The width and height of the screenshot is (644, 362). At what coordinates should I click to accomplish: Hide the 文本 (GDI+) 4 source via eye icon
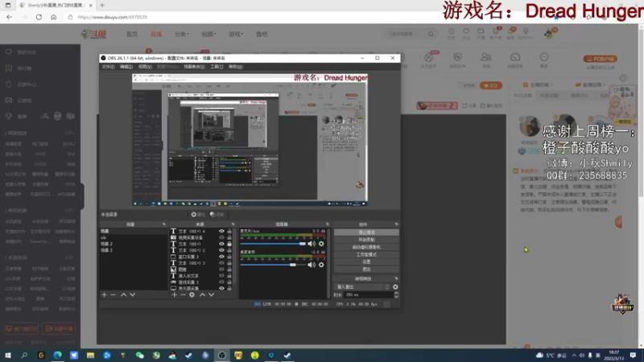[221, 231]
